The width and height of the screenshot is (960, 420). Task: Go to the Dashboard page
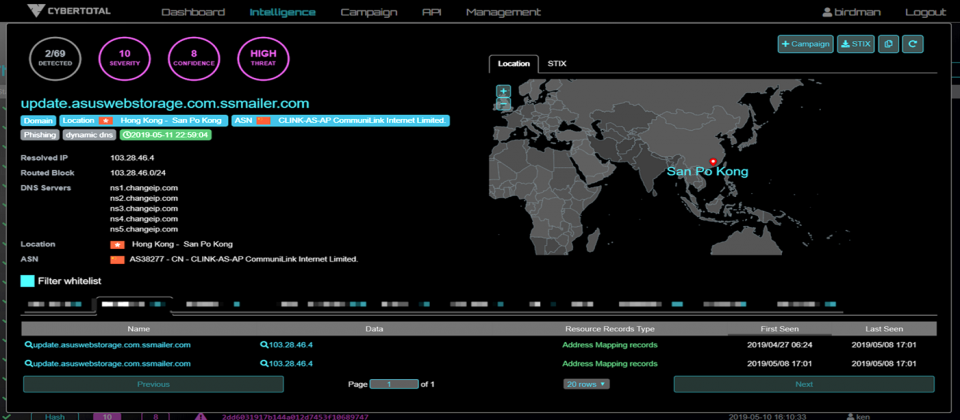[193, 13]
